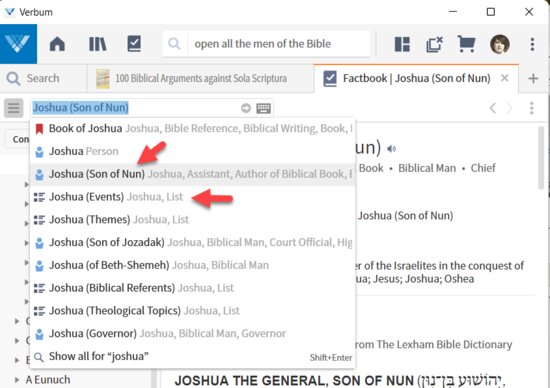Open the shopping cart store icon
Viewport: 550px width, 388px height.
(x=467, y=44)
